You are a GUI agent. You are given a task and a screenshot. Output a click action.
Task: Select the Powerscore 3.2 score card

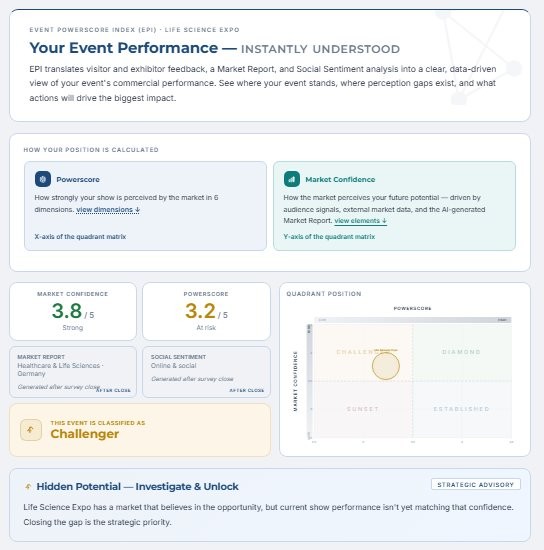(206, 311)
